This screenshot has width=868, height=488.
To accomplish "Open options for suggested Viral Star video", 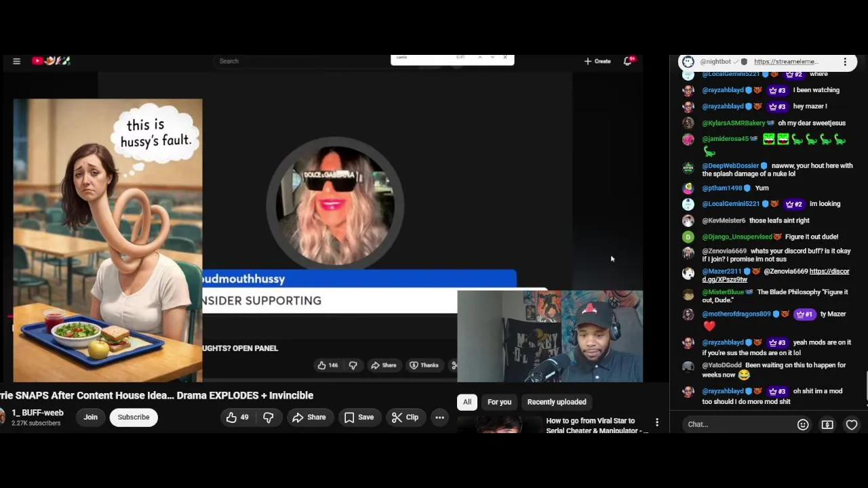I will (x=656, y=422).
